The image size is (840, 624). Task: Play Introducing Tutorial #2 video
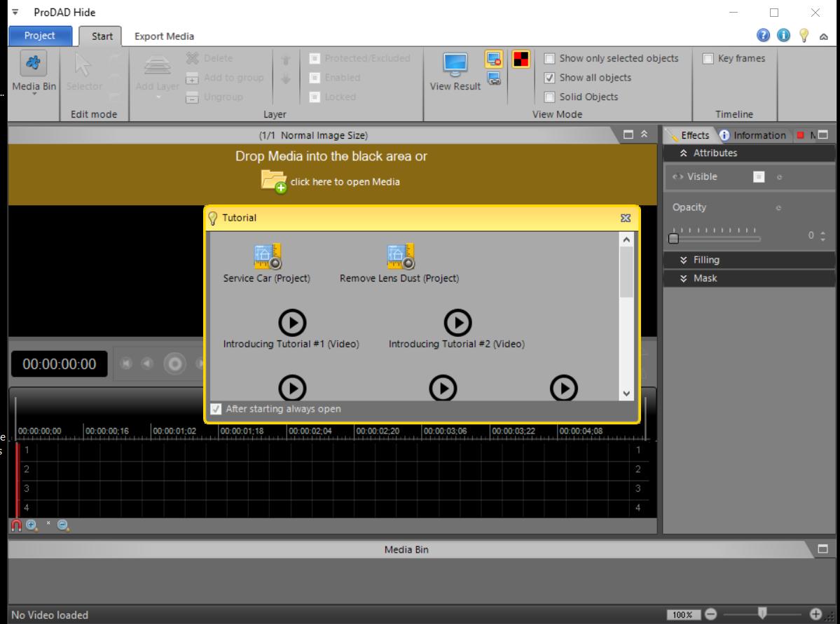457,322
